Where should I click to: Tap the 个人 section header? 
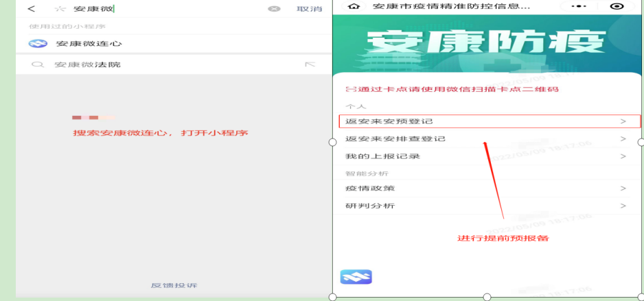pos(355,106)
